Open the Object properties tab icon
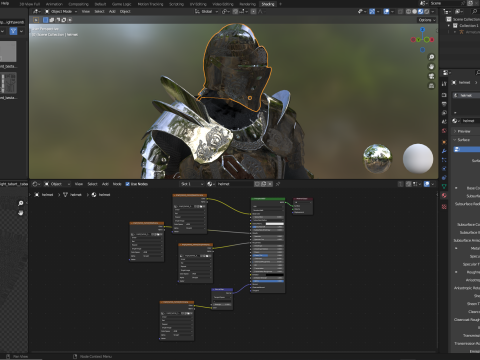Screen dimensions: 480x360 444,142
